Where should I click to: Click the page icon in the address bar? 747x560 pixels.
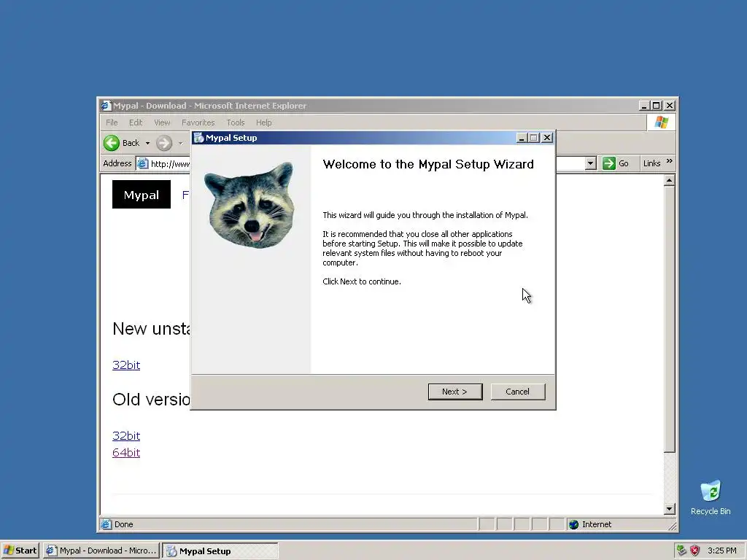click(142, 164)
